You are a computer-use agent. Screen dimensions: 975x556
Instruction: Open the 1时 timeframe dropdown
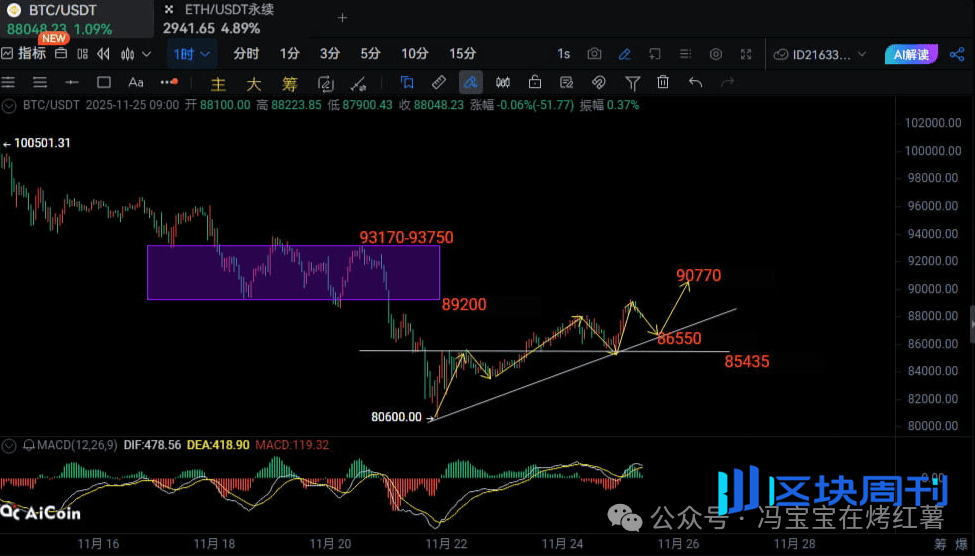(191, 54)
